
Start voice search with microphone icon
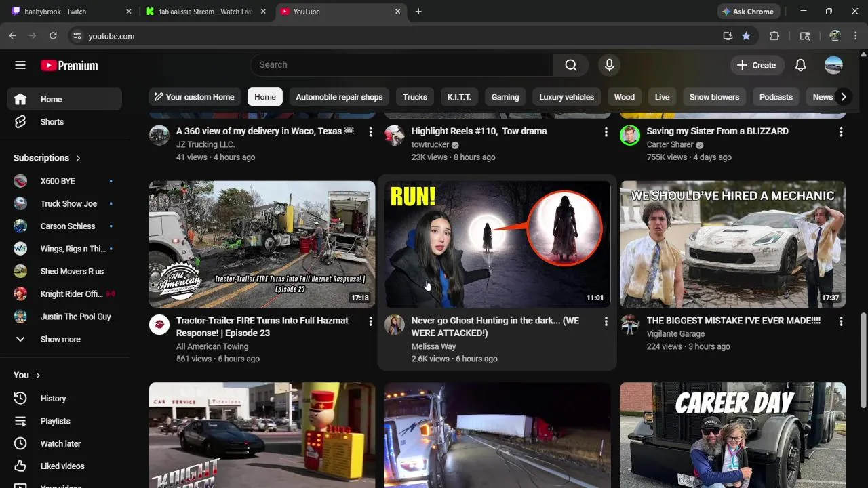609,65
